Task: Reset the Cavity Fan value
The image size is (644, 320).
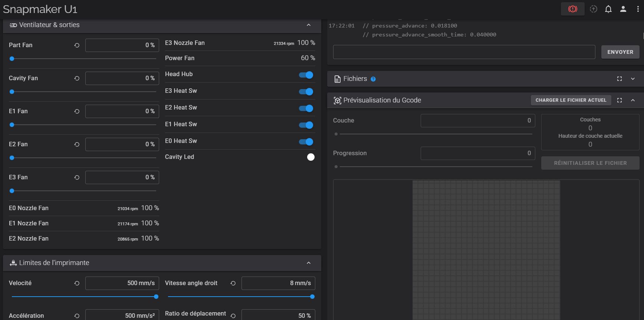Action: [77, 78]
